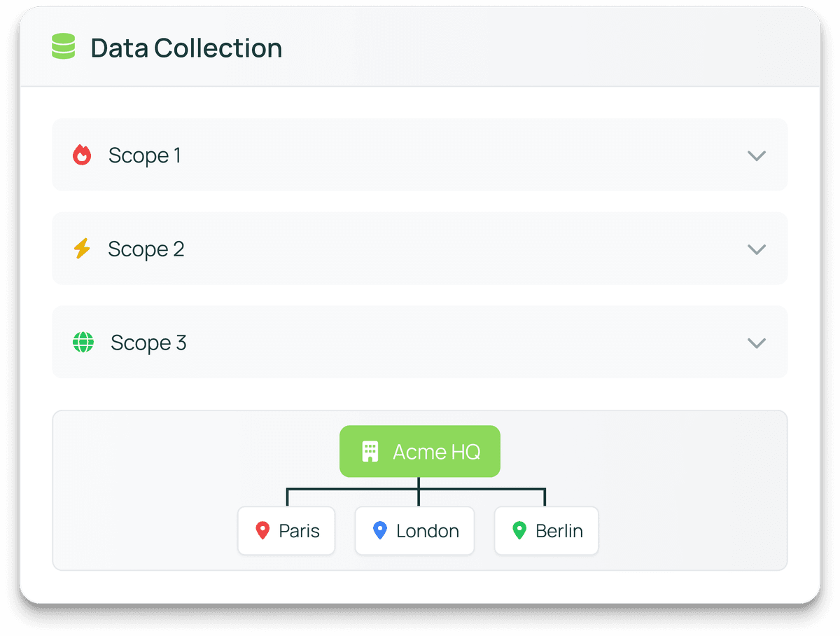Expand Scope 1 using its chevron arrow
Screen dimensions: 840x636
click(757, 155)
